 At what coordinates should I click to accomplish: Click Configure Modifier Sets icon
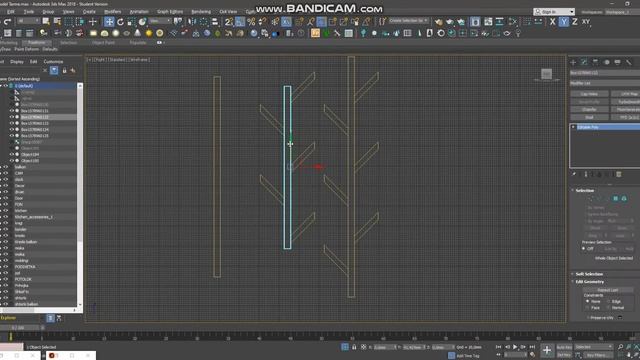click(x=619, y=174)
